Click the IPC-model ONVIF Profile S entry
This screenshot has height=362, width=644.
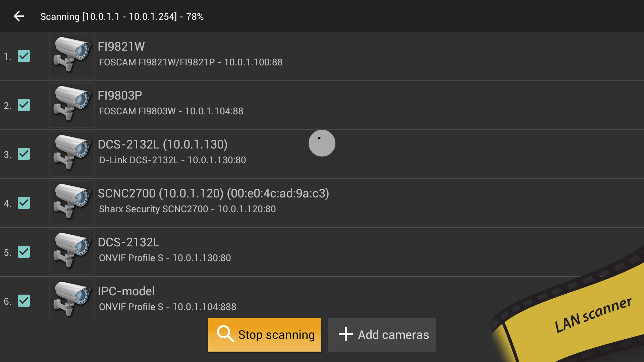[167, 307]
